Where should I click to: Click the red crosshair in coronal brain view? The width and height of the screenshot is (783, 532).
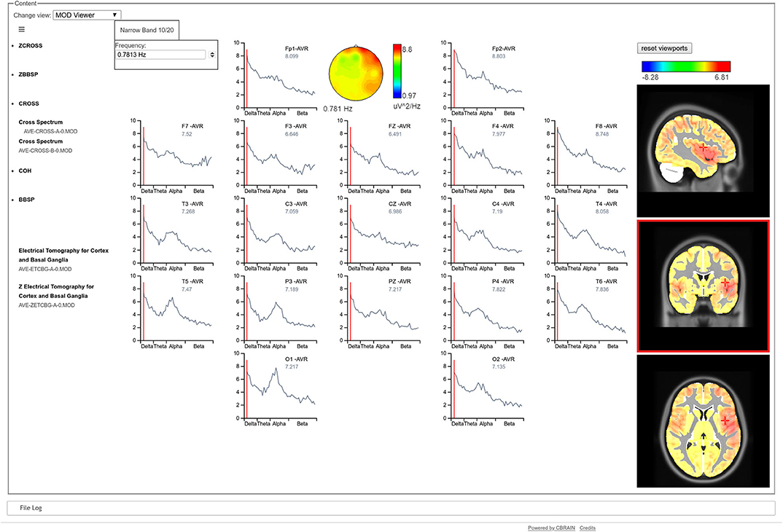coord(725,283)
